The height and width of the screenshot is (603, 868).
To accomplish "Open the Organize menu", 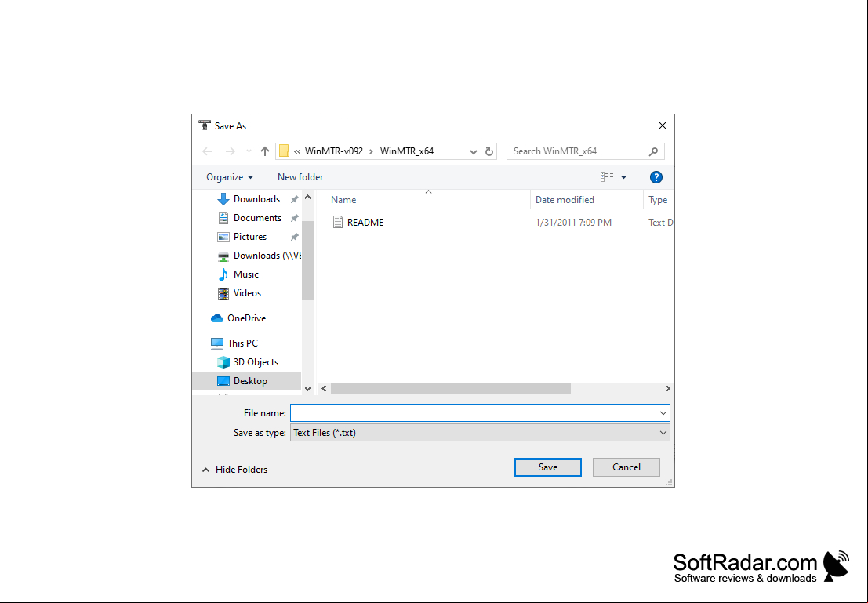I will [x=230, y=177].
